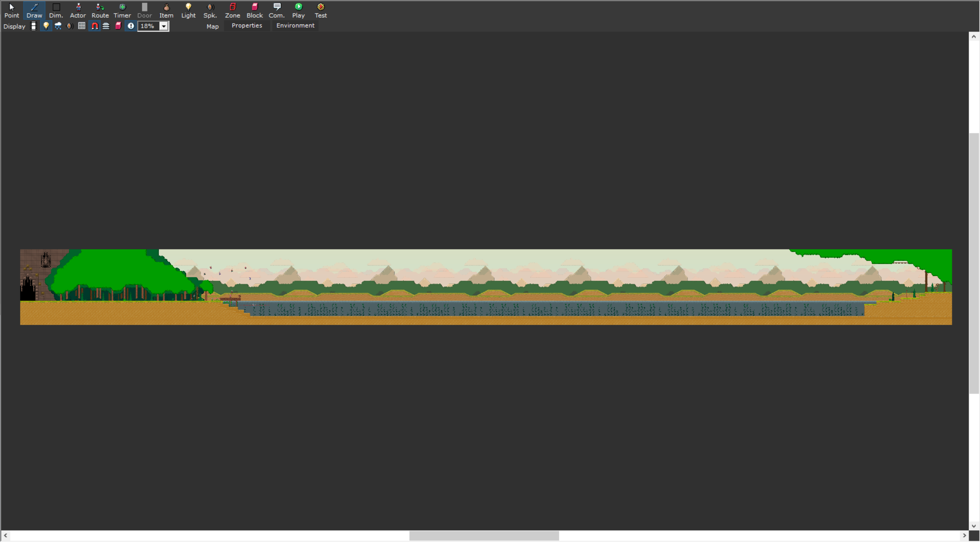
Task: Activate the Light tool
Action: tap(188, 10)
